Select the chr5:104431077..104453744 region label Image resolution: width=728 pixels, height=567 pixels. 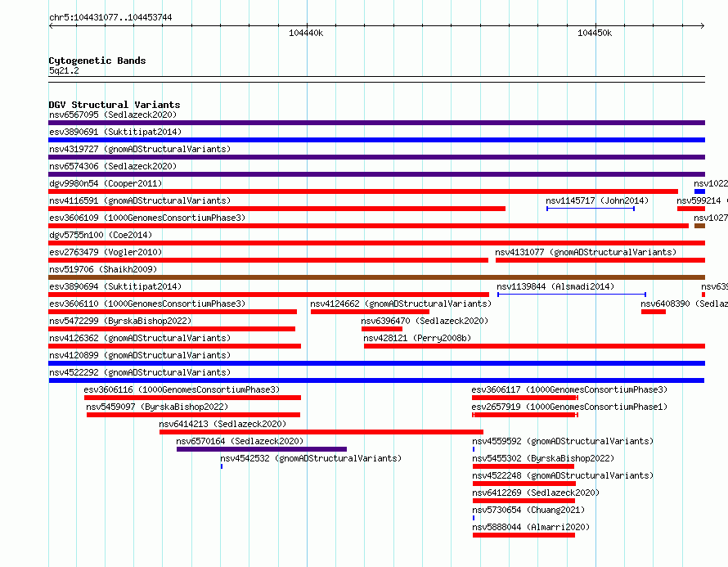tap(110, 17)
